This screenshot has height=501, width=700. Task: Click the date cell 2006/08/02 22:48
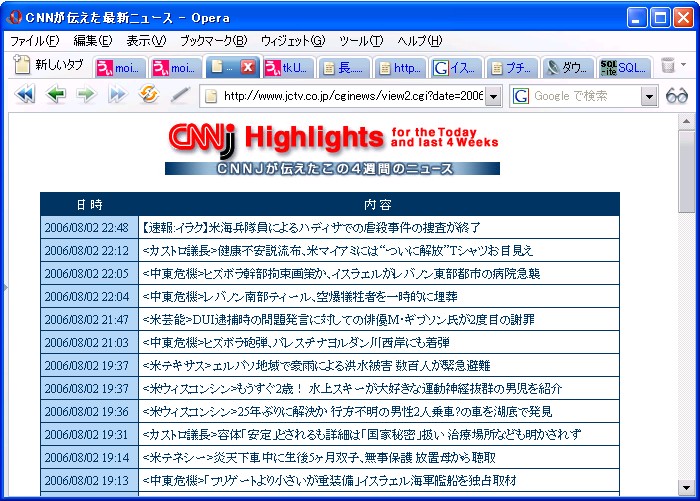89,228
